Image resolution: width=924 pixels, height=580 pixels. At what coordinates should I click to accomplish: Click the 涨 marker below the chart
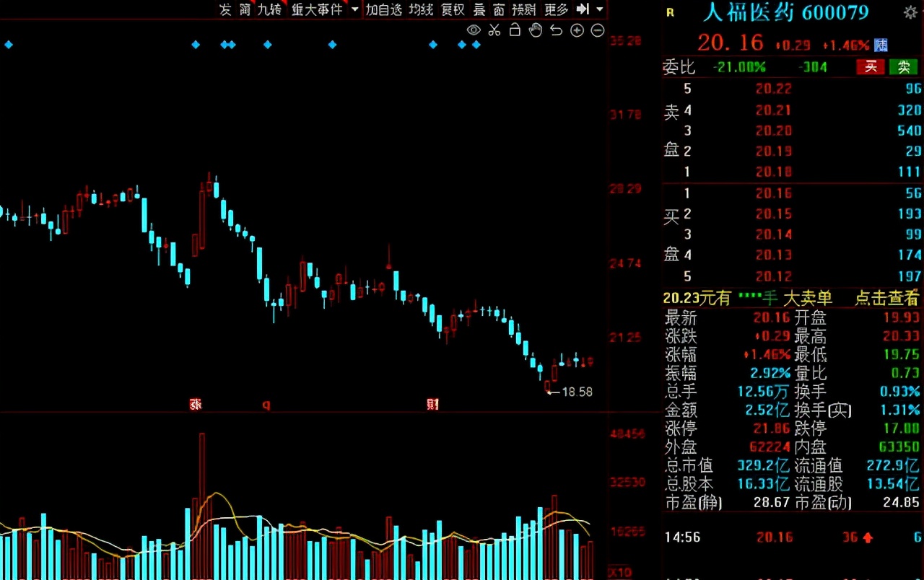click(x=195, y=404)
